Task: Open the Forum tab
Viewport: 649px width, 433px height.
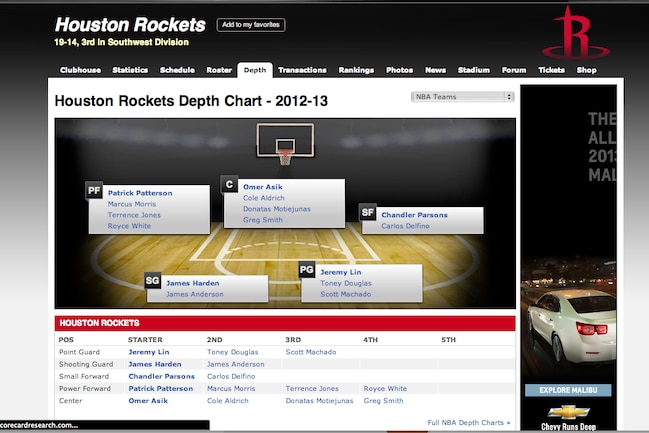Action: coord(514,70)
